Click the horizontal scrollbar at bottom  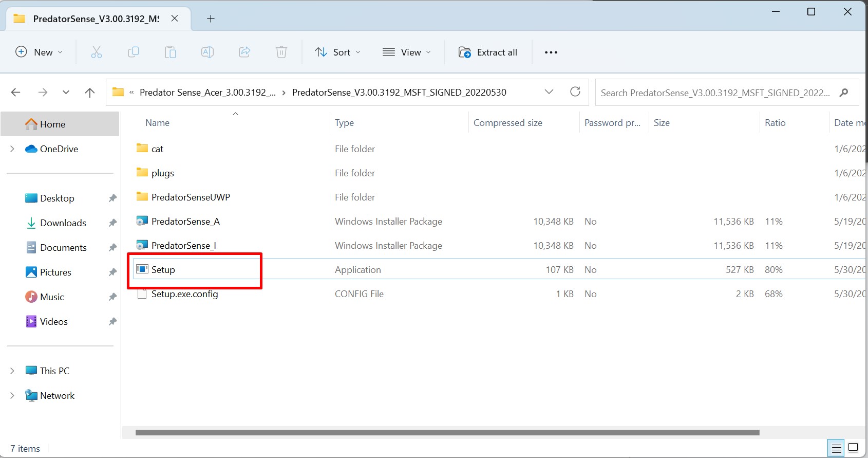tap(447, 432)
